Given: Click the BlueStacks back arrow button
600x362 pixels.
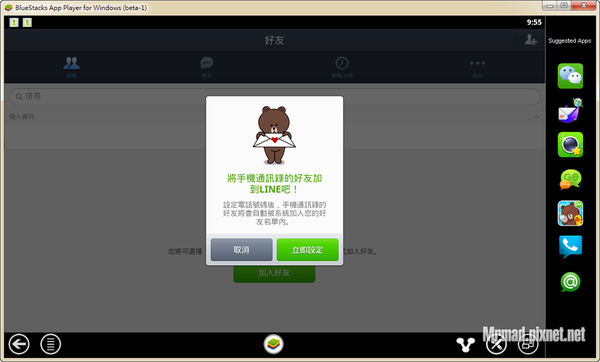Looking at the screenshot, I should pyautogui.click(x=19, y=344).
